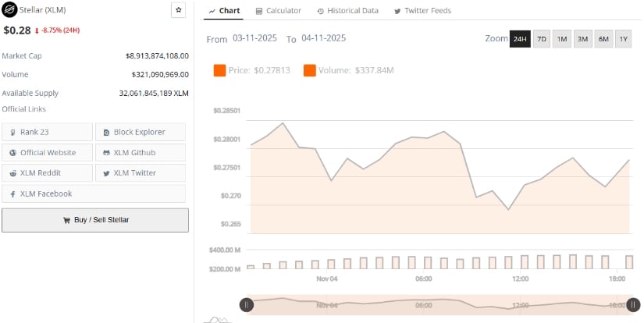
Task: Open the XLM Facebook page
Action: (x=94, y=193)
